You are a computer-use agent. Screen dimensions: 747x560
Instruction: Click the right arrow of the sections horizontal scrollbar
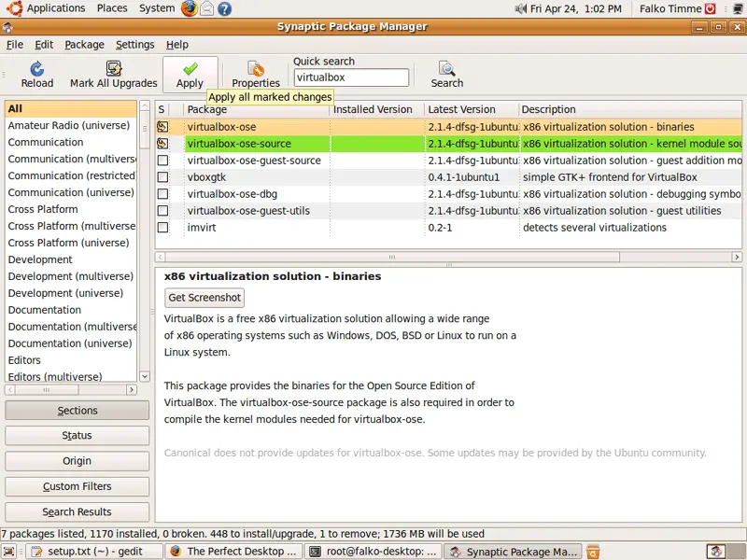pos(131,389)
